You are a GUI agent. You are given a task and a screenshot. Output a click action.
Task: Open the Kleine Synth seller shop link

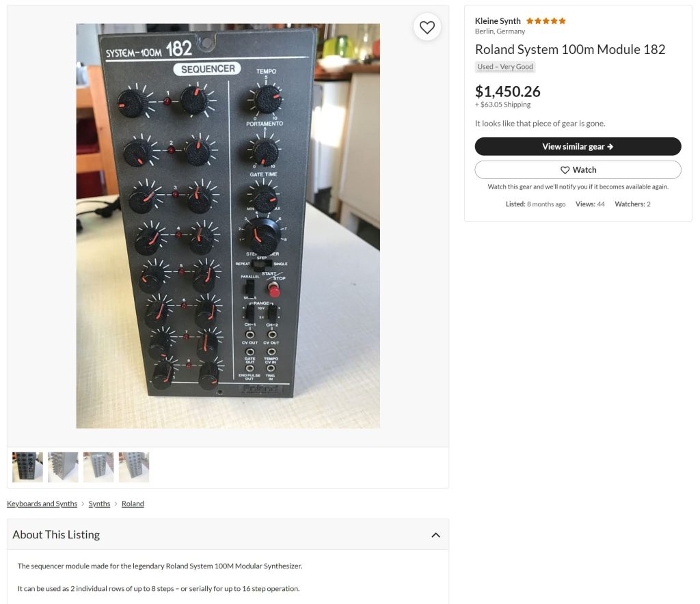tap(498, 21)
